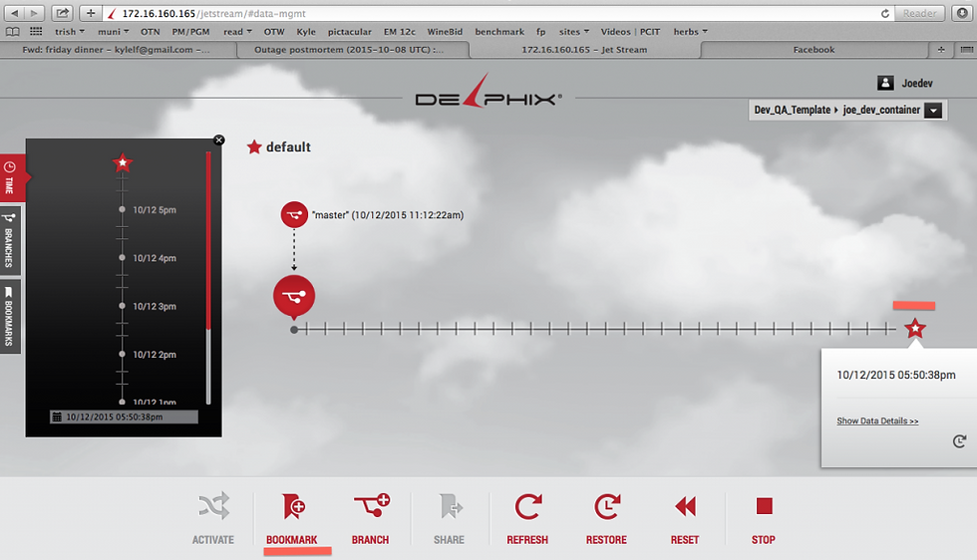Click the Joedev username
The image size is (977, 560).
916,83
